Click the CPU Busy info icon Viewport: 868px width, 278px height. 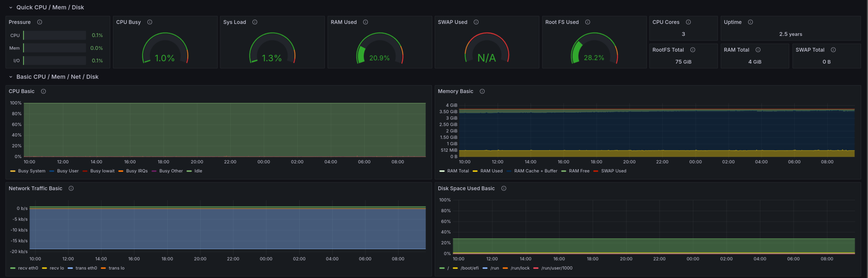(x=150, y=22)
